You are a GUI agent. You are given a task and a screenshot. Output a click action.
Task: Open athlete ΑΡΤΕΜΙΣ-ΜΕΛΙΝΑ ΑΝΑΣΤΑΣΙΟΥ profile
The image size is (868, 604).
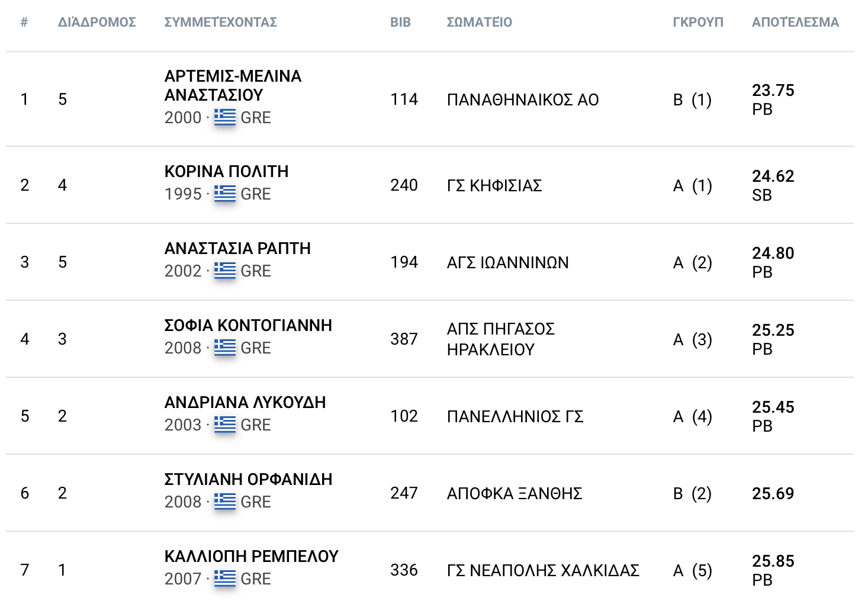pyautogui.click(x=233, y=85)
